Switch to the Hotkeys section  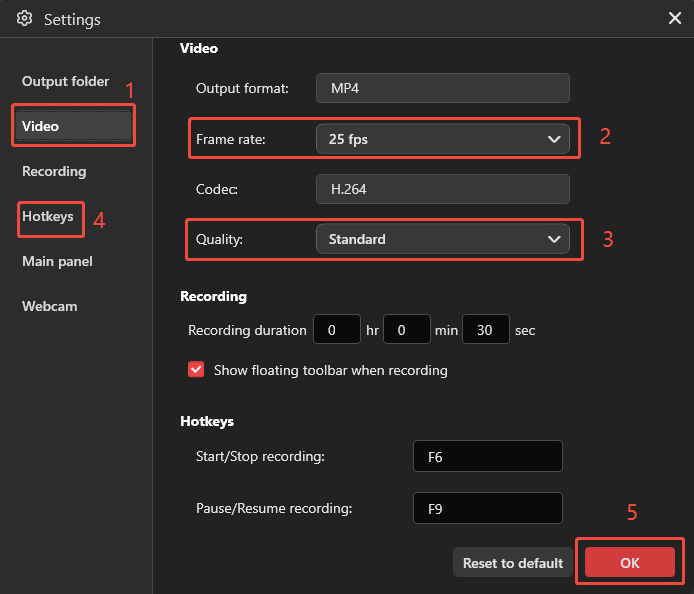tap(48, 216)
